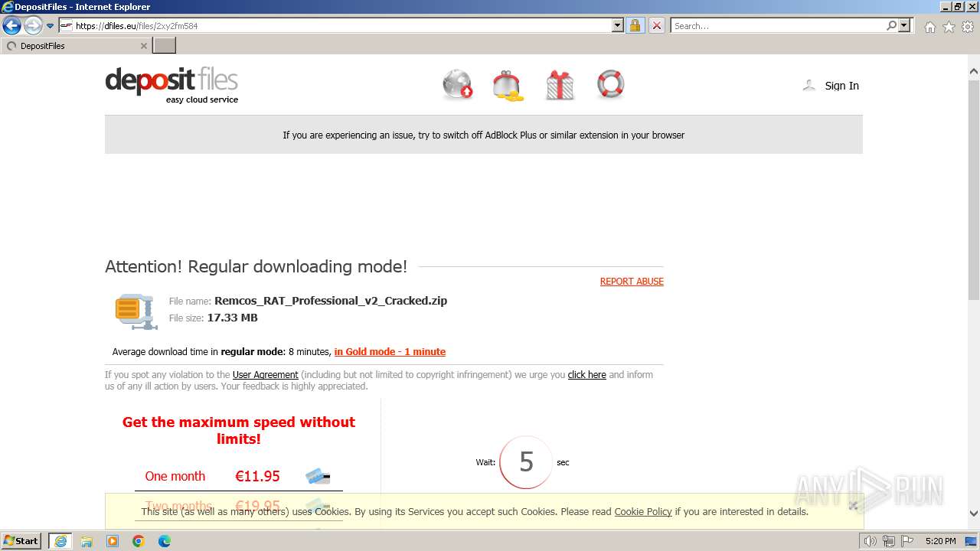
Task: Click the 17.33 MB file size text
Action: point(232,318)
